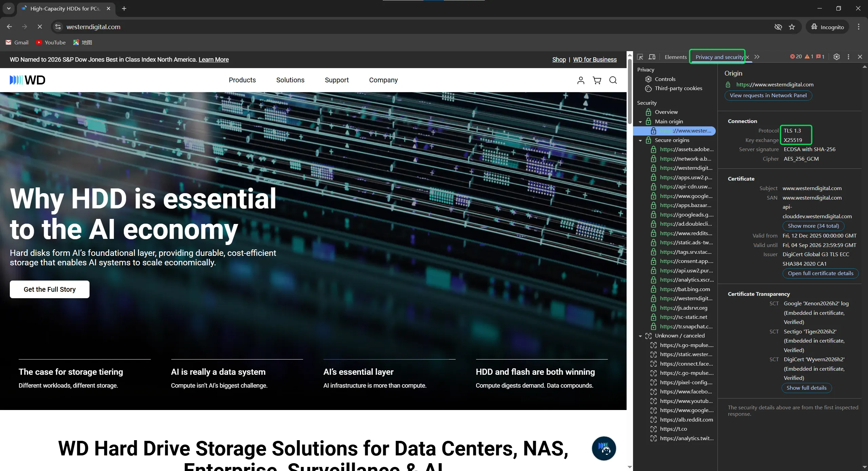
Task: Stop loading the page
Action: (40, 27)
